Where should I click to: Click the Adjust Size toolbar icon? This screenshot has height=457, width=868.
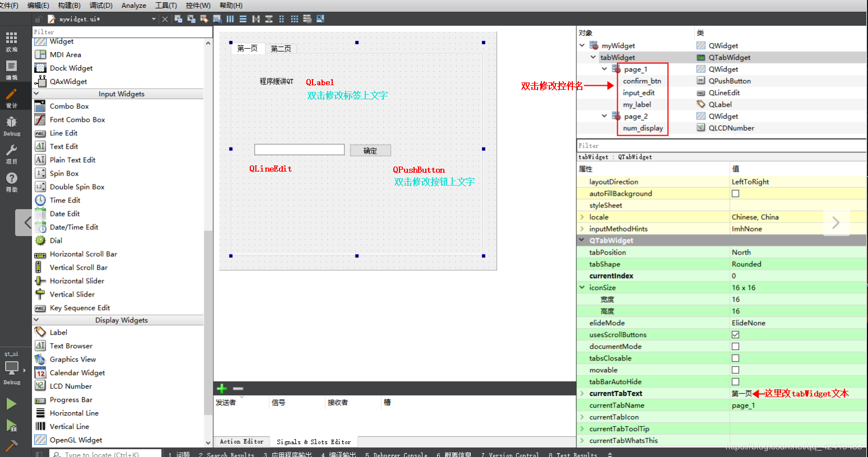point(320,19)
